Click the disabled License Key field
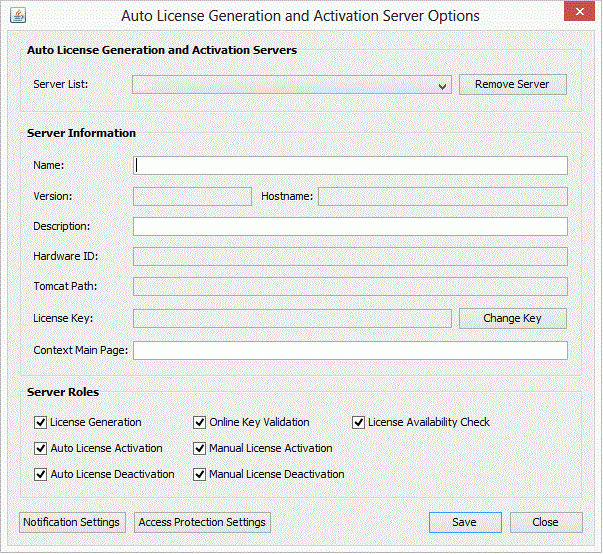 [x=292, y=319]
